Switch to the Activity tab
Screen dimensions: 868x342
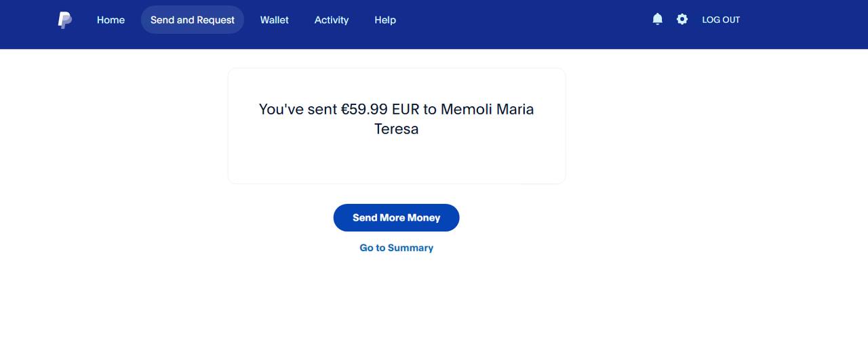pyautogui.click(x=332, y=20)
